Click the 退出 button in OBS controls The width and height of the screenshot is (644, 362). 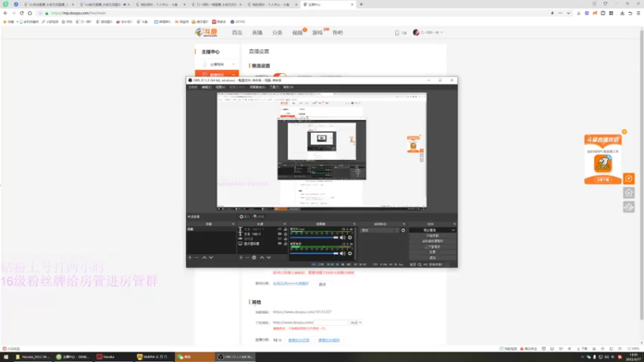[x=432, y=257]
